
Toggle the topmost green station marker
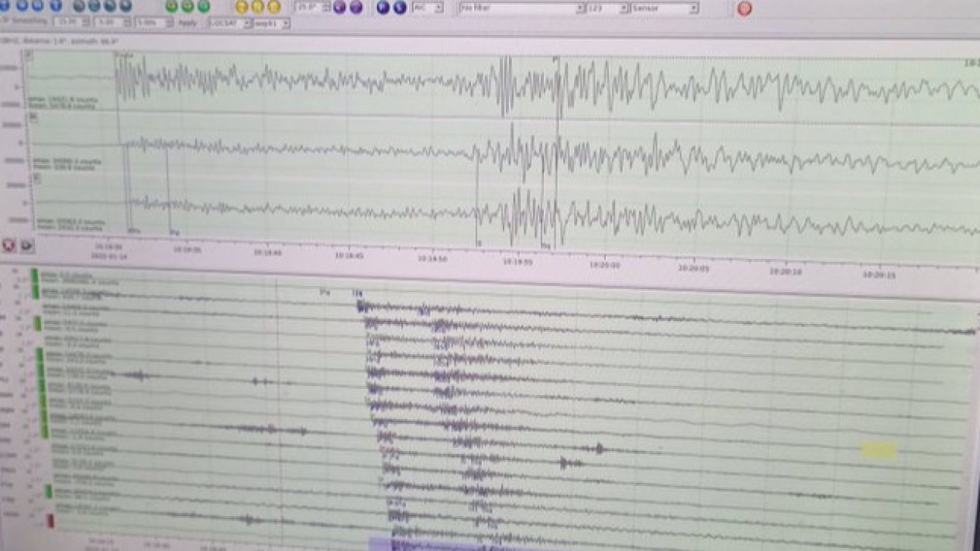pyautogui.click(x=34, y=275)
